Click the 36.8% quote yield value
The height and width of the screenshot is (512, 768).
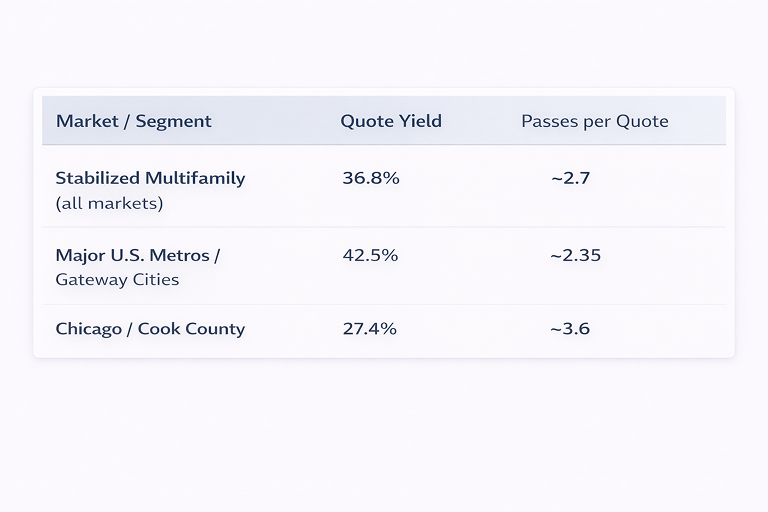click(x=370, y=178)
